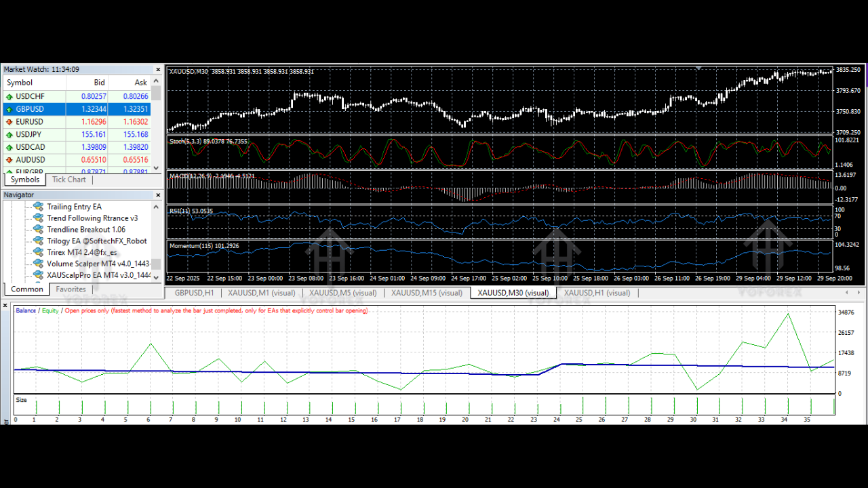Click Market Watch scroll-down arrow
This screenshot has height=488, width=868.
tap(156, 168)
